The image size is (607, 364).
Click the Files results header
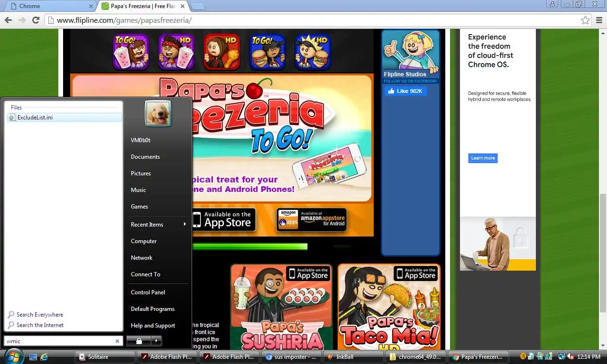pyautogui.click(x=16, y=108)
